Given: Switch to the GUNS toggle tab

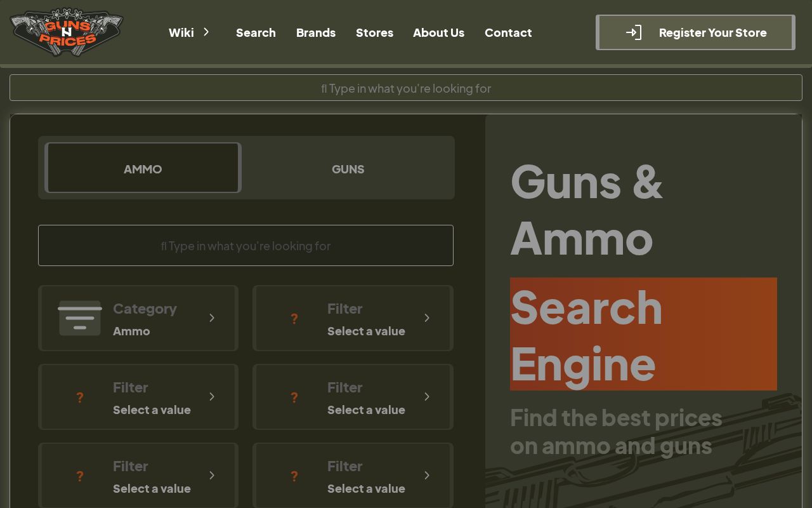Looking at the screenshot, I should click(348, 168).
